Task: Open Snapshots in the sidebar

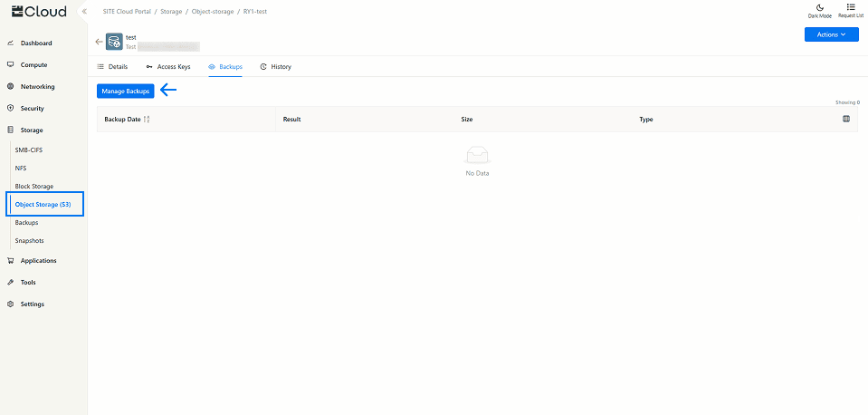Action: click(x=29, y=241)
